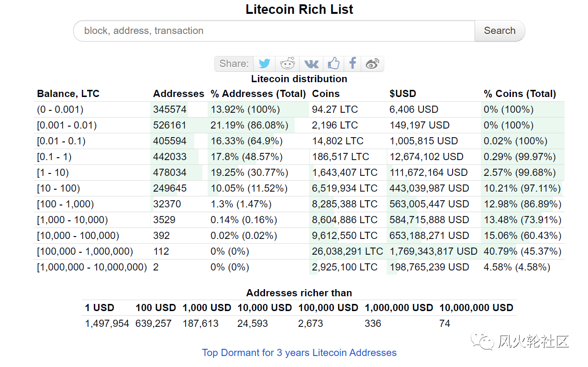588x367 pixels.
Task: Open Top Dormant for 3 years Litecoin Addresses link
Action: 299,353
